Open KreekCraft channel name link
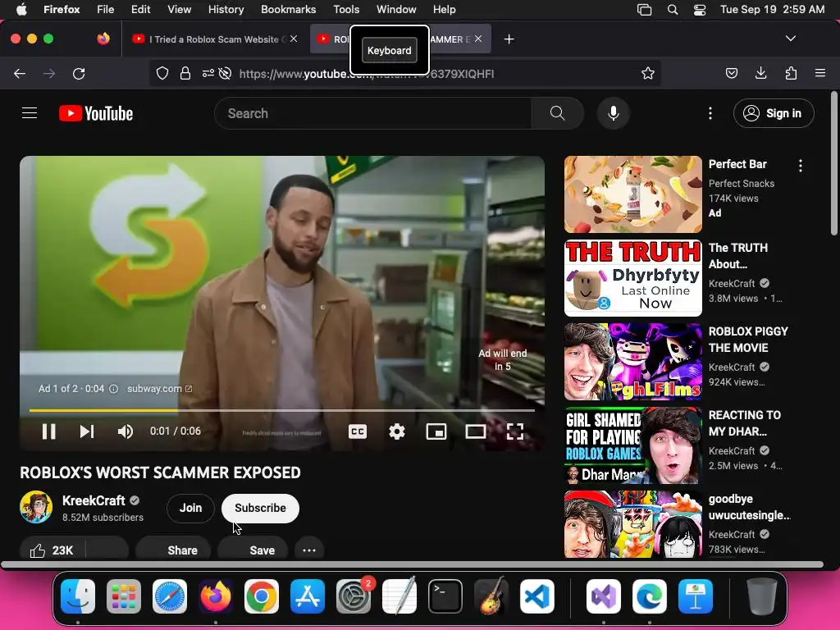Screen dimensions: 840x630 click(94, 500)
